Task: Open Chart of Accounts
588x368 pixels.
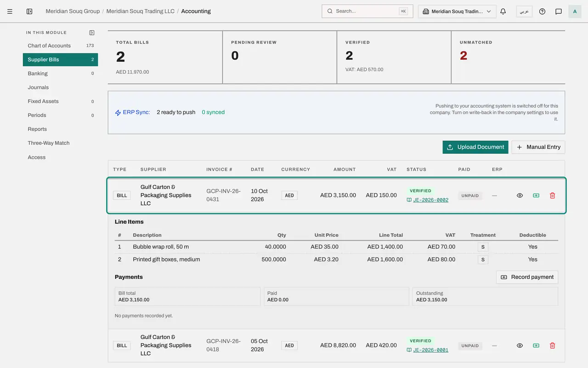Action: coord(60,46)
